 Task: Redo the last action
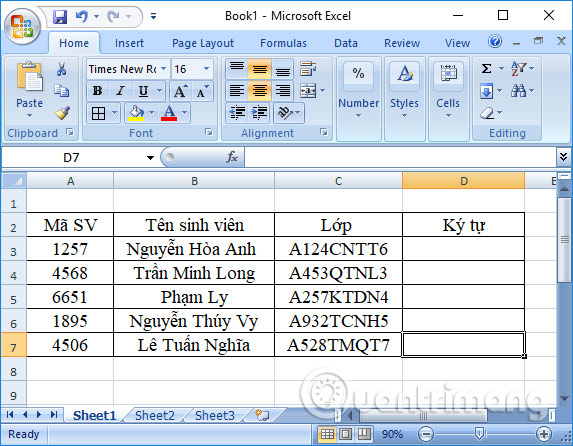click(113, 16)
